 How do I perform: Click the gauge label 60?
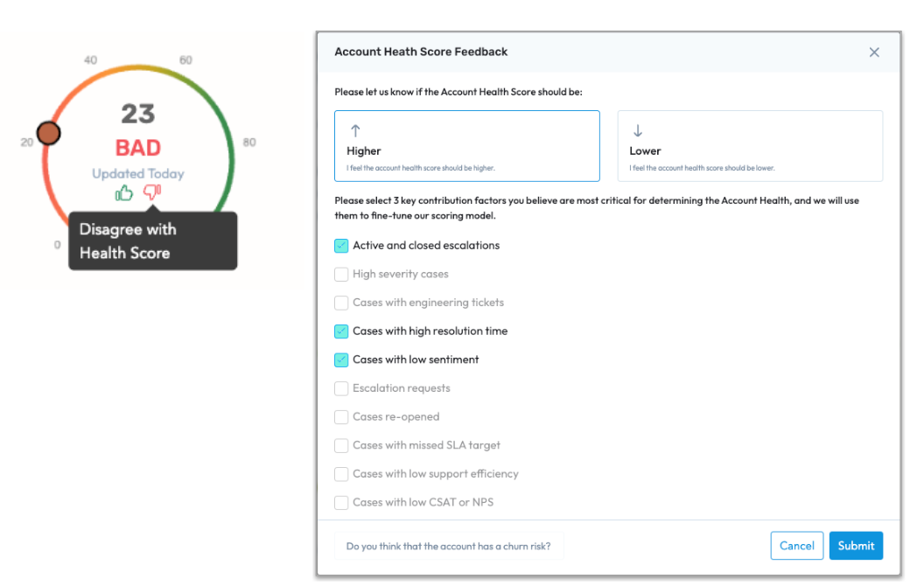pyautogui.click(x=185, y=60)
